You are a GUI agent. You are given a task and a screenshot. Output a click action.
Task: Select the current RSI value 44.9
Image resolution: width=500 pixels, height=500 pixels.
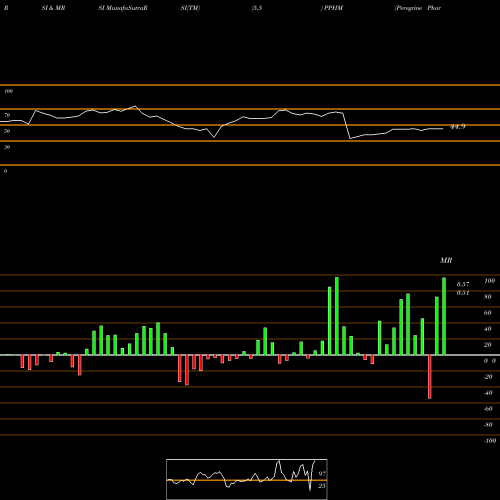coord(458,127)
